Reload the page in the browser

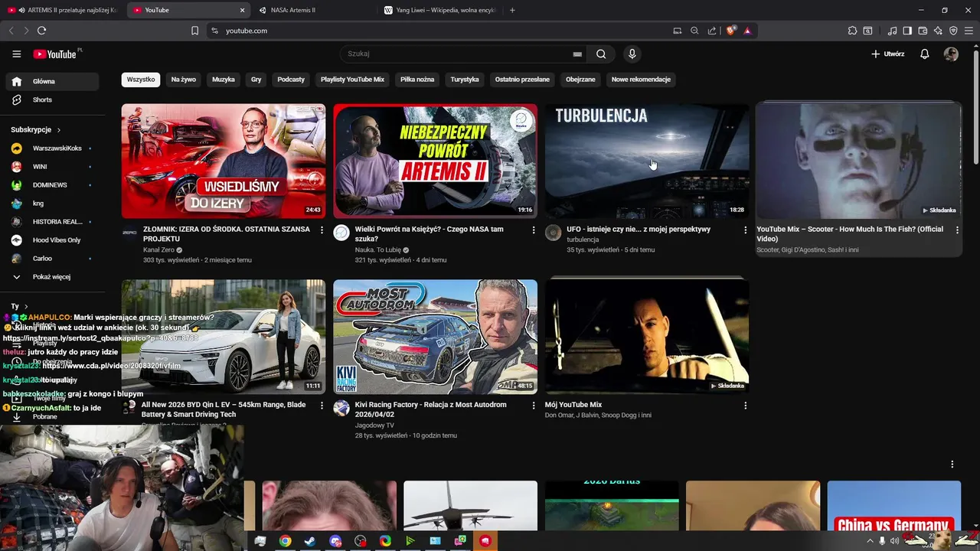(41, 31)
